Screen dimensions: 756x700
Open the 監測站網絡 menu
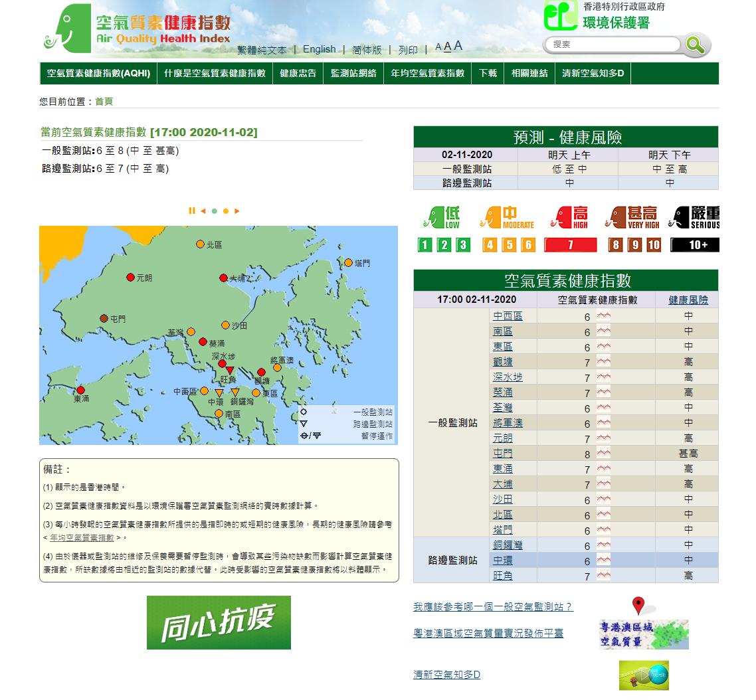[353, 73]
